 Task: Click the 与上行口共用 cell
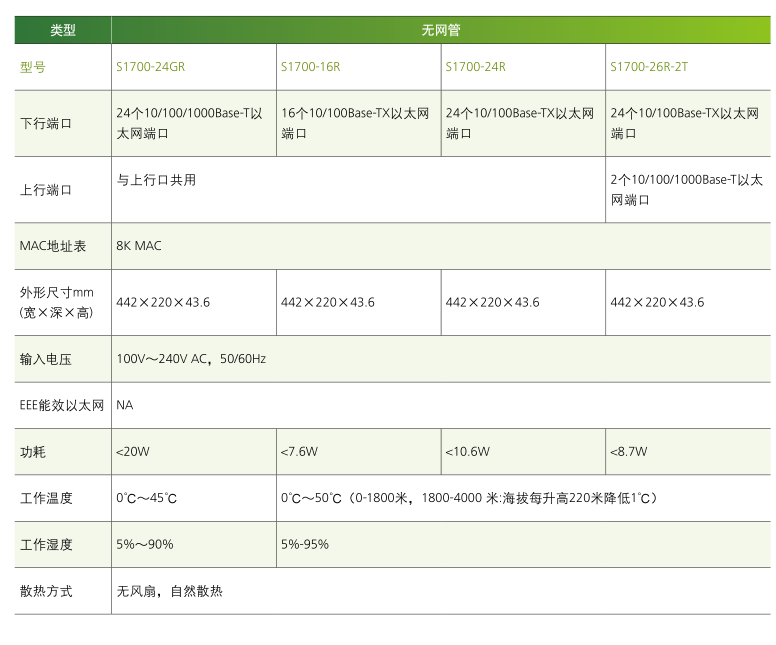click(358, 190)
